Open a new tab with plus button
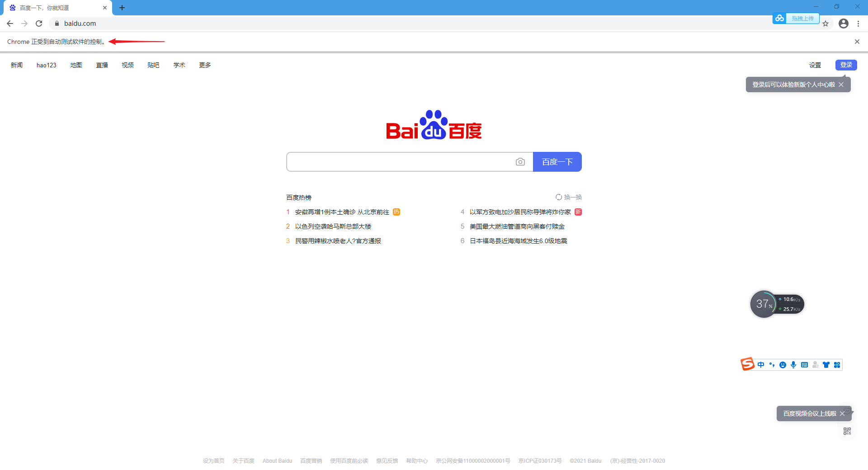 point(122,8)
